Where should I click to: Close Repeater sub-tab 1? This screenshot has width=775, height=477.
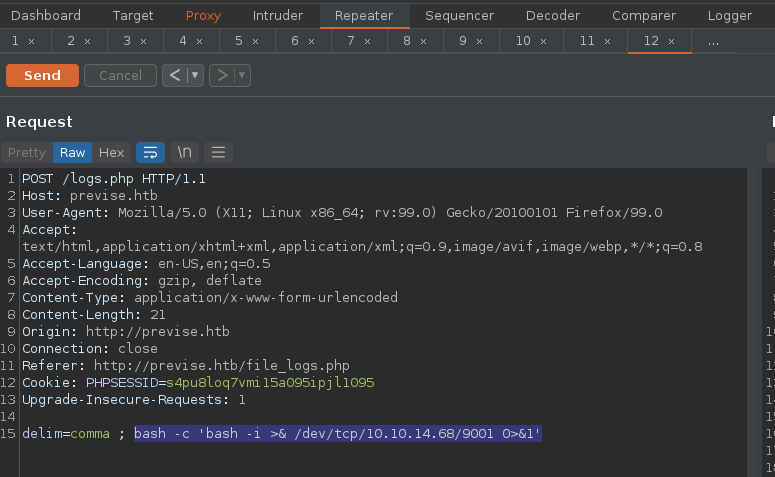tap(32, 42)
